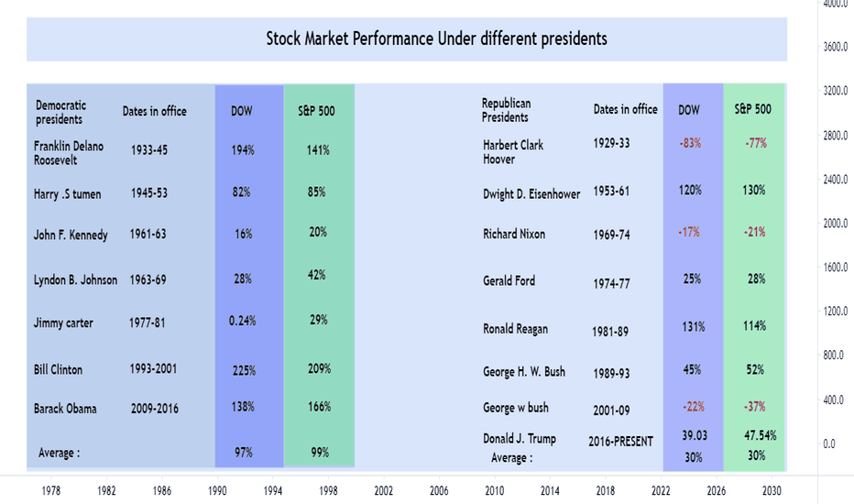Select the Franklin Delano Roosevelt row label
Screen dimensions: 854x504
coord(69,153)
